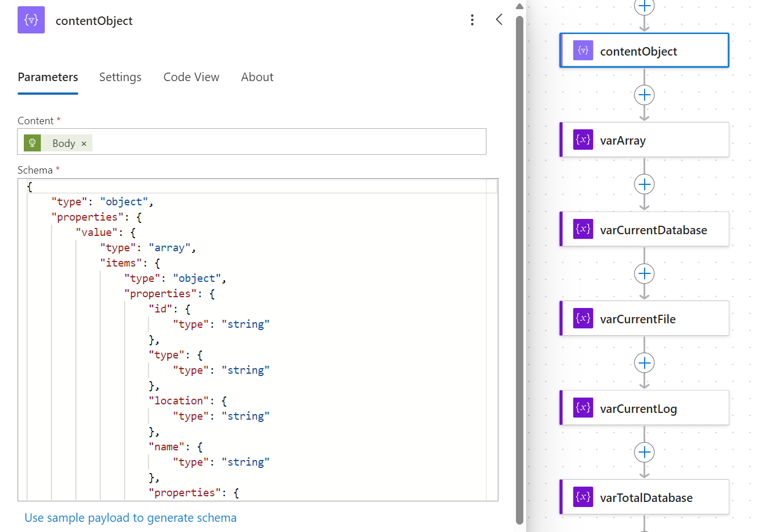This screenshot has height=532, width=766.
Task: Click the canvas scrollbar up arrow
Action: tap(519, 6)
